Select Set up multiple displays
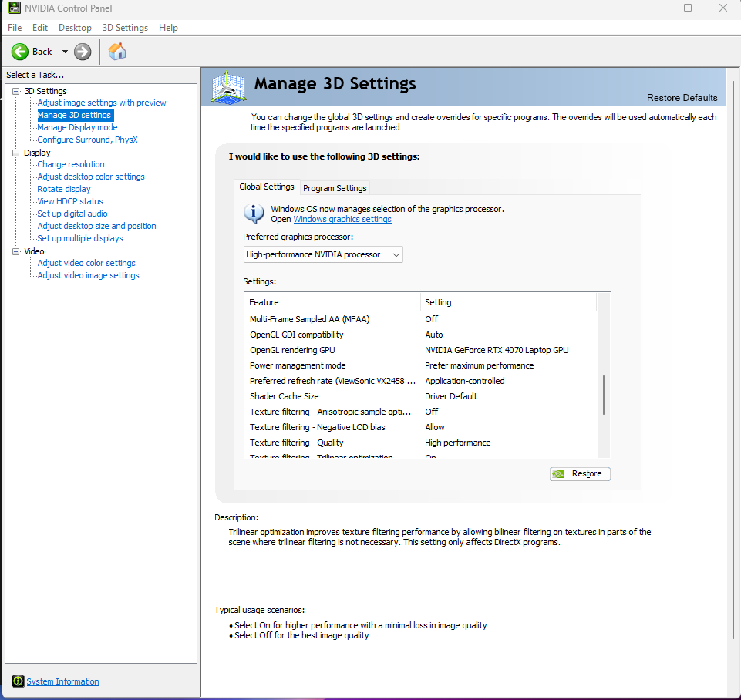 [x=80, y=238]
